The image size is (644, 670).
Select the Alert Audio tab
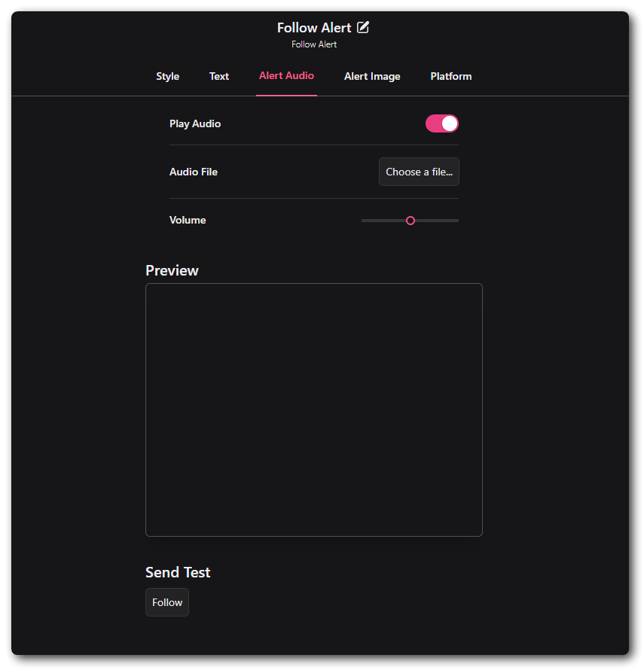[286, 76]
